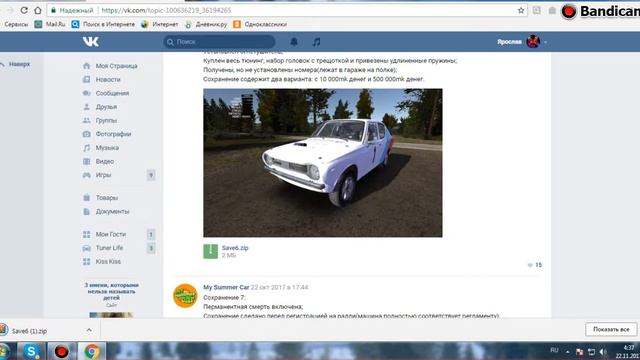Open the white car screenshot image
640x360 pixels.
323,163
